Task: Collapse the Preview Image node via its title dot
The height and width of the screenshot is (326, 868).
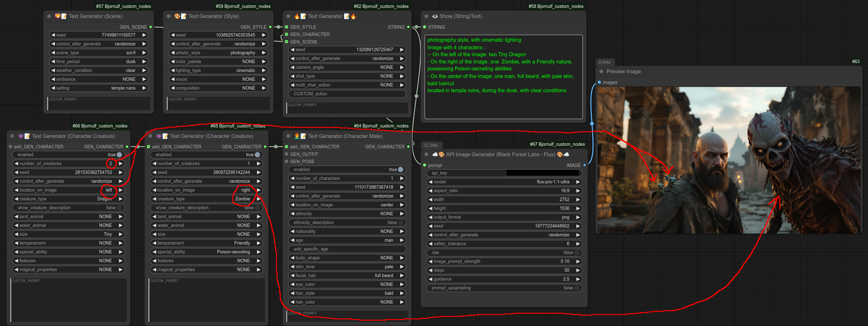Action: click(601, 71)
